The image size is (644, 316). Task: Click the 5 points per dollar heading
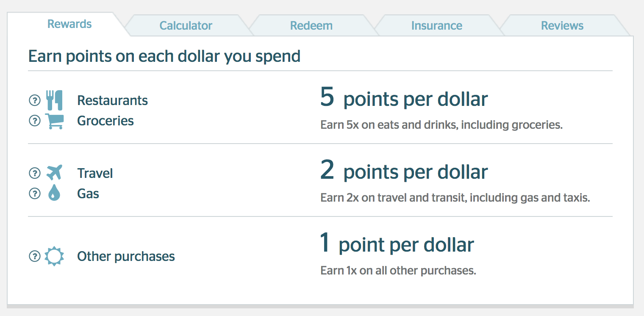click(404, 98)
